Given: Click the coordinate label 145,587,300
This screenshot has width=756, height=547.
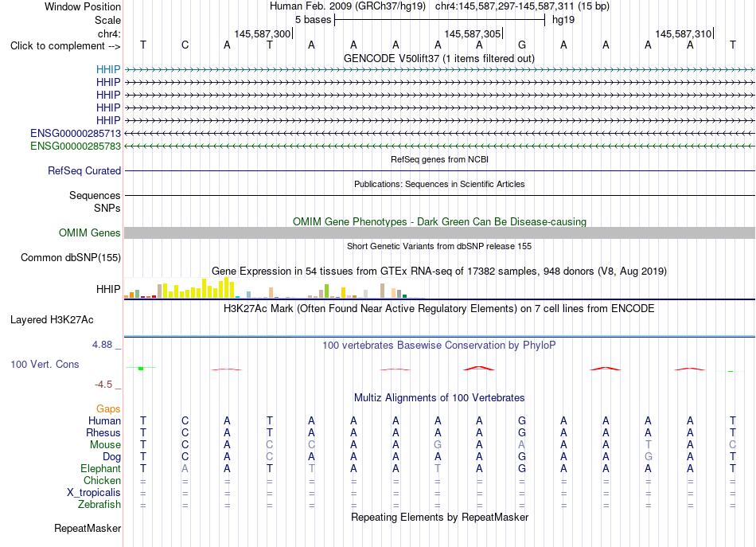Looking at the screenshot, I should click(263, 33).
